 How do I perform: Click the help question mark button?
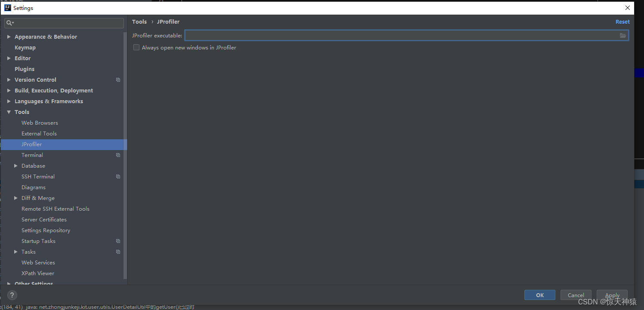12,295
